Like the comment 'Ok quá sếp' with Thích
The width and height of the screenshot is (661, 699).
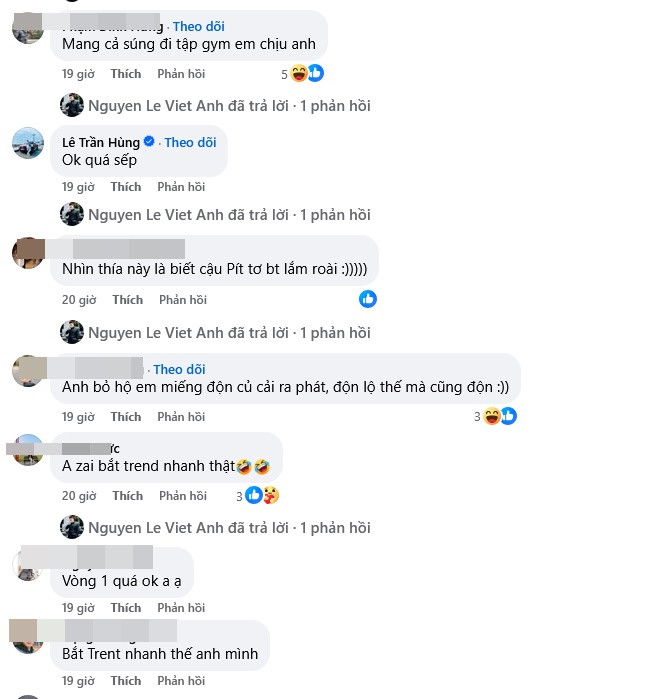coord(126,187)
